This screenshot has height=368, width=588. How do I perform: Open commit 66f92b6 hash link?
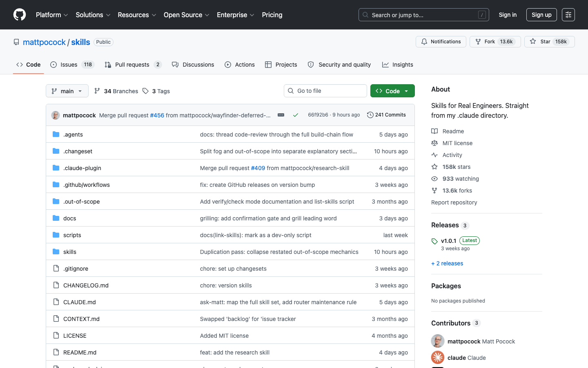coord(318,115)
